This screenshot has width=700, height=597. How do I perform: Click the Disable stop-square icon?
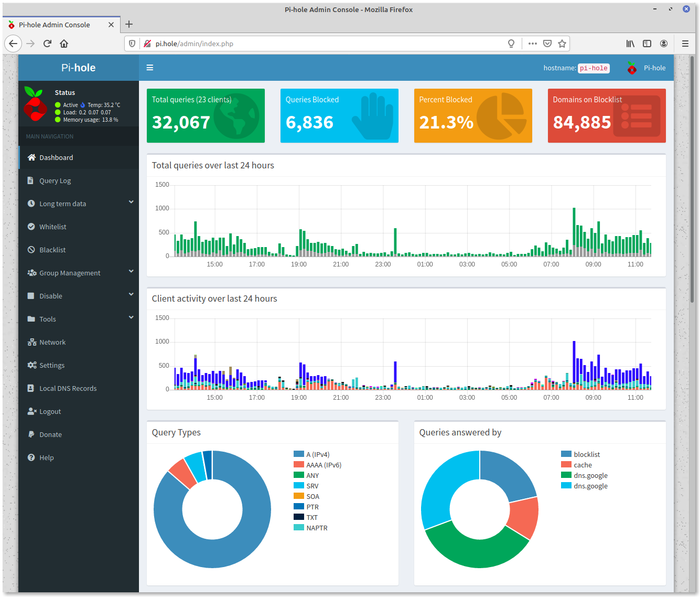pos(31,296)
